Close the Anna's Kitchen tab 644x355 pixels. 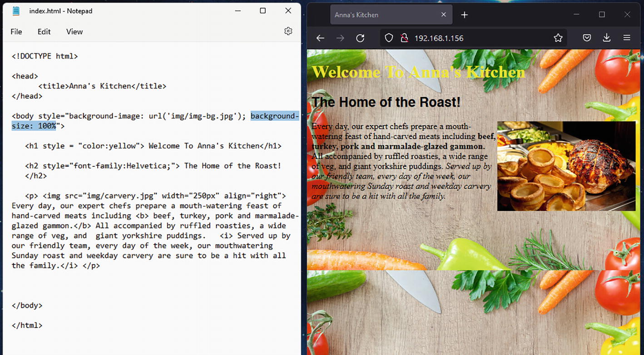[444, 15]
